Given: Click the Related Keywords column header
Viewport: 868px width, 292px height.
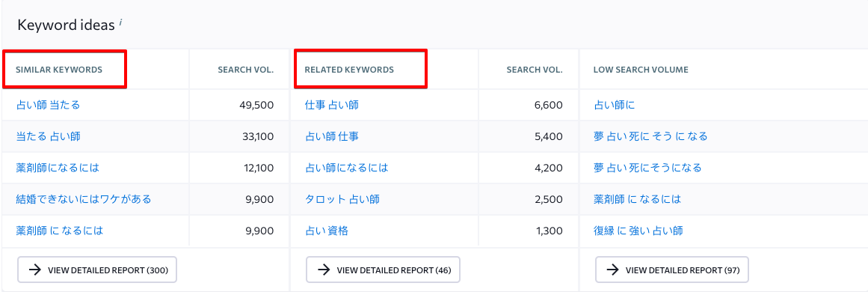Looking at the screenshot, I should pyautogui.click(x=349, y=70).
